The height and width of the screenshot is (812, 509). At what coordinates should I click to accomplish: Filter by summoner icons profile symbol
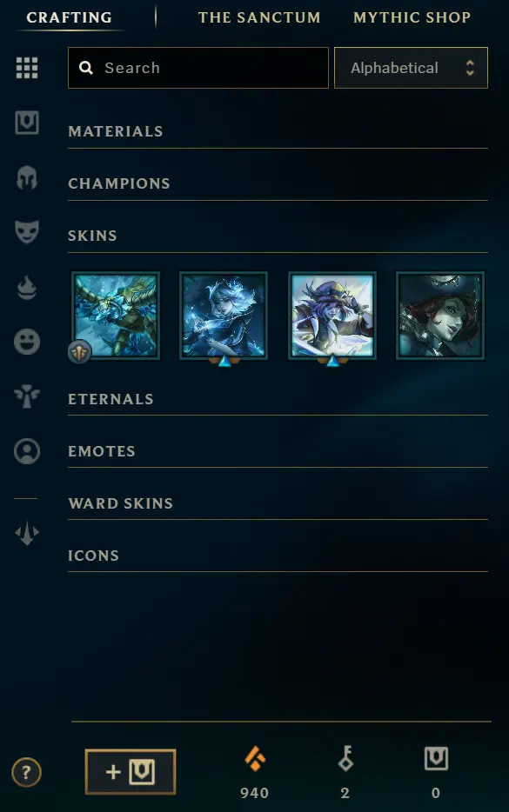[x=27, y=451]
